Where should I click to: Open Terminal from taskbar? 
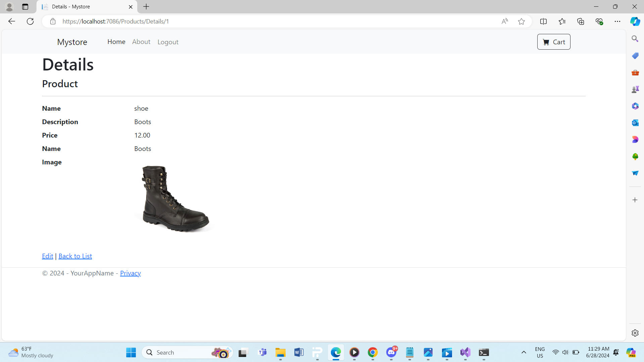pos(484,353)
